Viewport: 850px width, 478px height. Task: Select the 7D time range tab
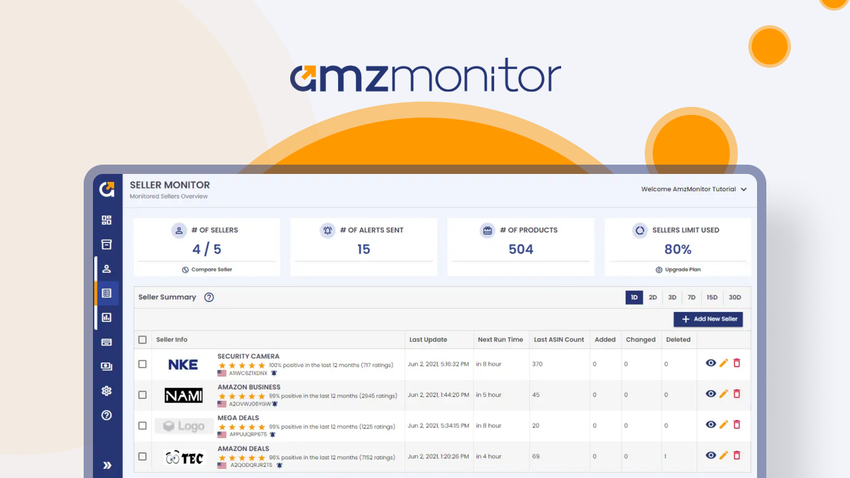691,298
